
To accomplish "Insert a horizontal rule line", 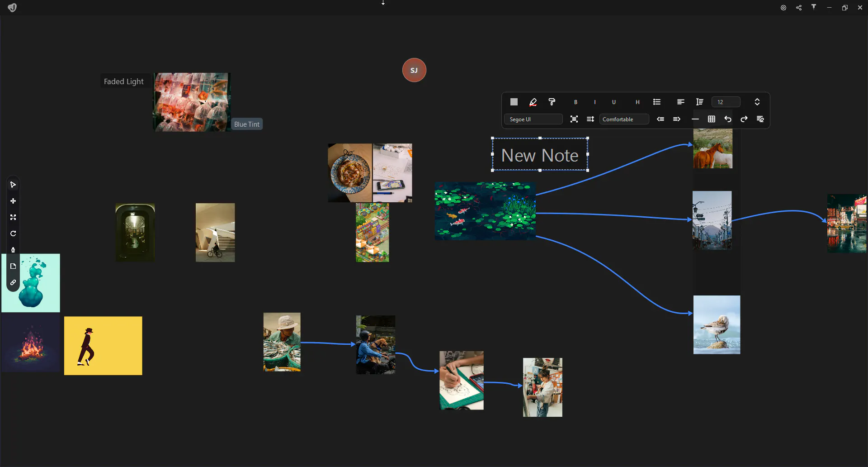I will [x=695, y=119].
